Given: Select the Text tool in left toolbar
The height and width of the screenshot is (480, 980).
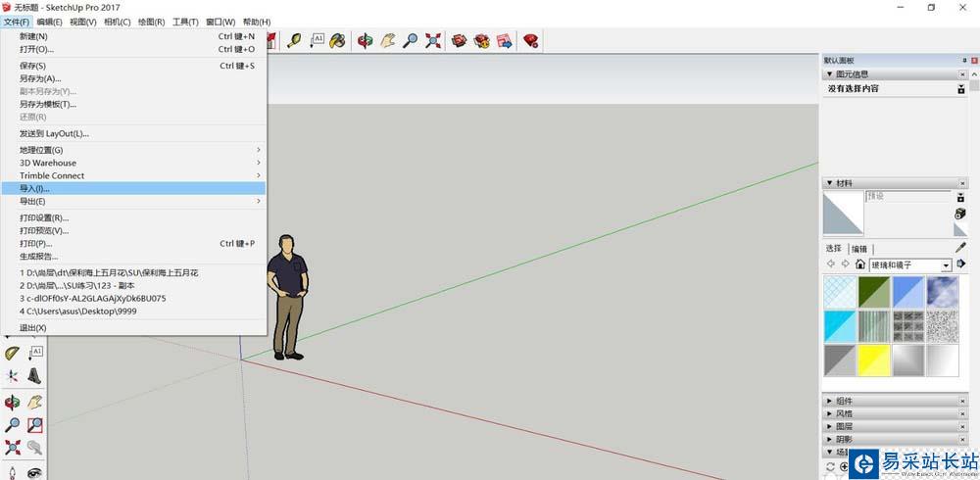Looking at the screenshot, I should [35, 353].
